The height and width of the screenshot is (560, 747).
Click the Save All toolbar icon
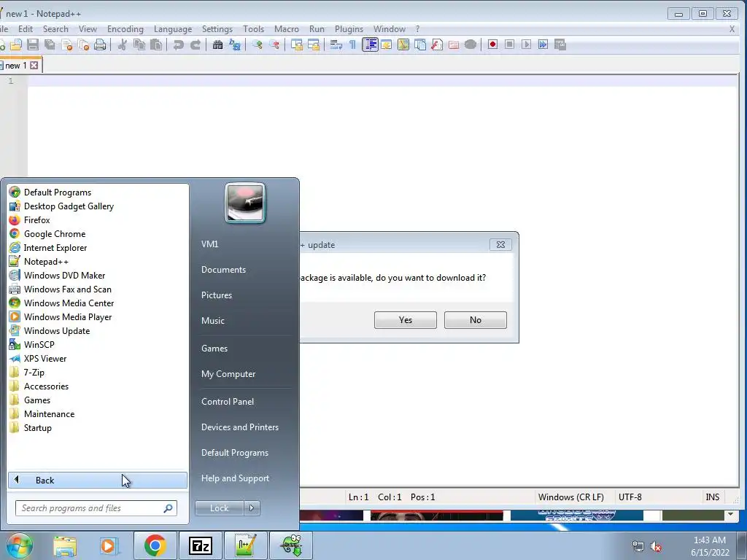click(50, 44)
